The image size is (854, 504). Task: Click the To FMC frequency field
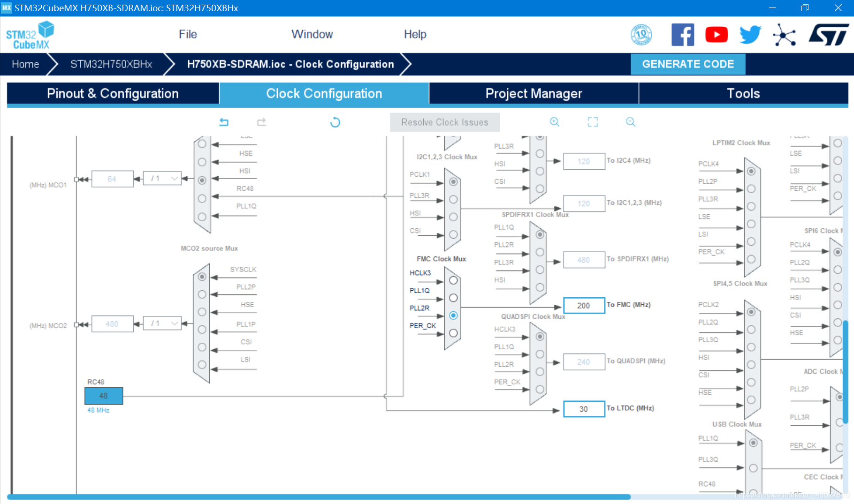(x=584, y=306)
